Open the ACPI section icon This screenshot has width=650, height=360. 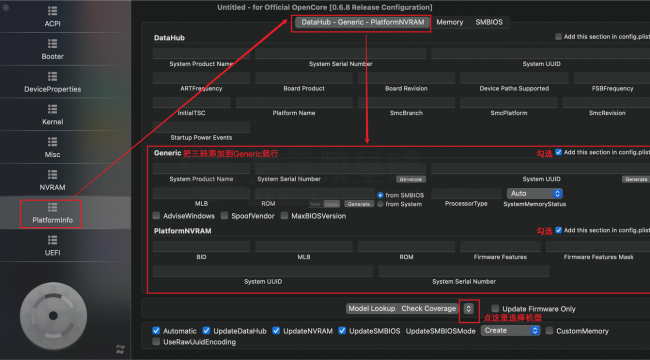pos(52,11)
